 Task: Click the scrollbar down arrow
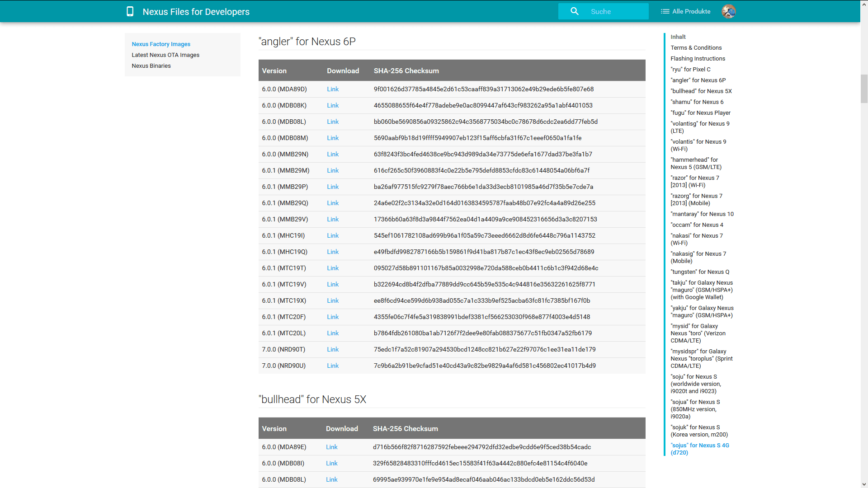point(864,484)
